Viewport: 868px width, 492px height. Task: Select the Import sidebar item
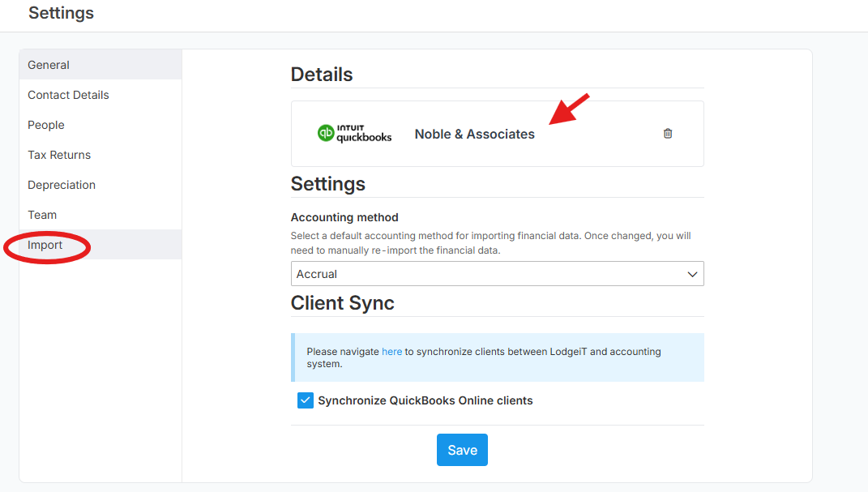click(100, 245)
